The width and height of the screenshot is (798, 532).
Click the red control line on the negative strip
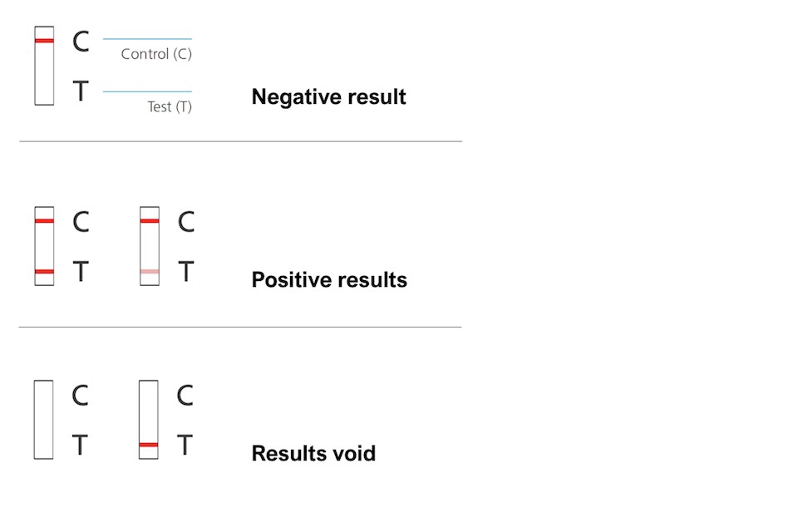point(44,40)
